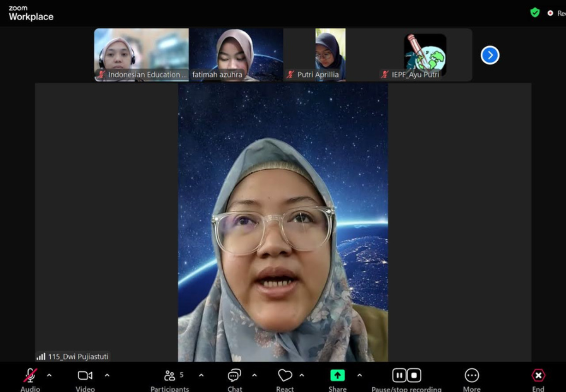
Task: Expand the arrow next to Participants
Action: coord(201,375)
